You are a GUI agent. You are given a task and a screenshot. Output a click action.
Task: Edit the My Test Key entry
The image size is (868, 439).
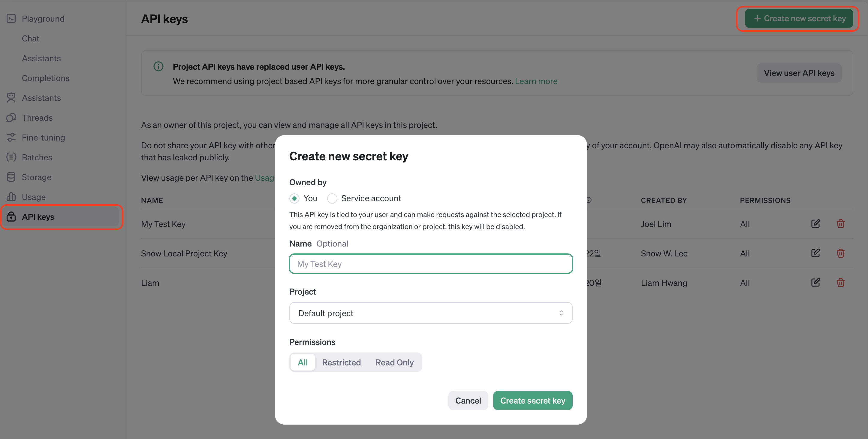[x=815, y=223]
